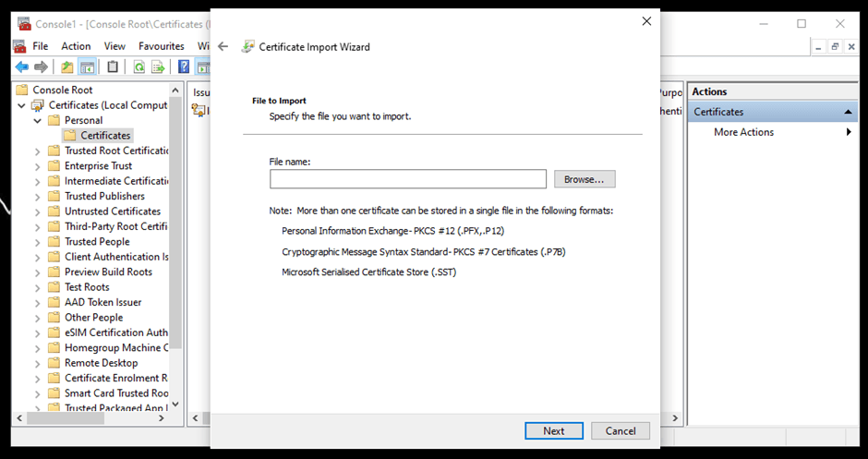Click the Export List toolbar icon
This screenshot has width=868, height=459.
[158, 67]
